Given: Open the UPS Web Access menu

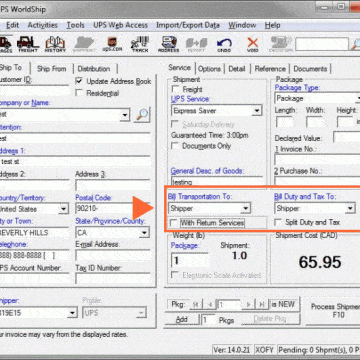Looking at the screenshot, I should click(x=120, y=25).
